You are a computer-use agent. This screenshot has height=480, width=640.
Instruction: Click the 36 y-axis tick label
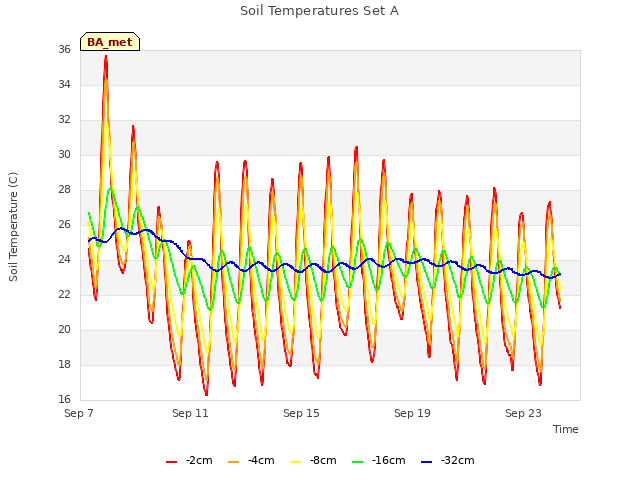point(64,49)
